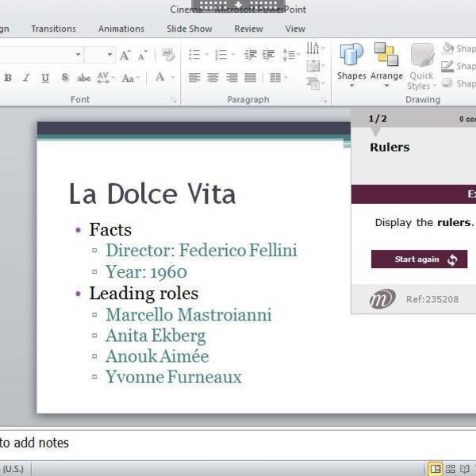This screenshot has width=476, height=476.
Task: Align text left
Action: [x=194, y=78]
